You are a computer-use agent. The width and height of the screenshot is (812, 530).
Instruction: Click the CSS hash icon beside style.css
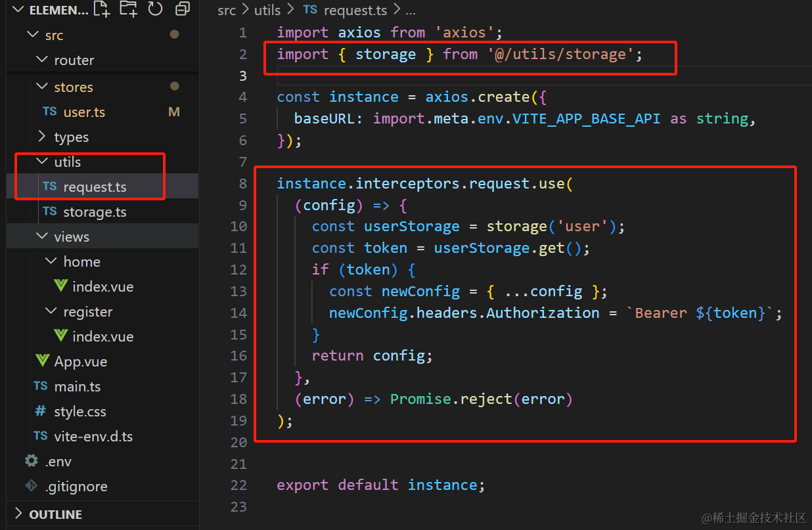[x=41, y=411]
